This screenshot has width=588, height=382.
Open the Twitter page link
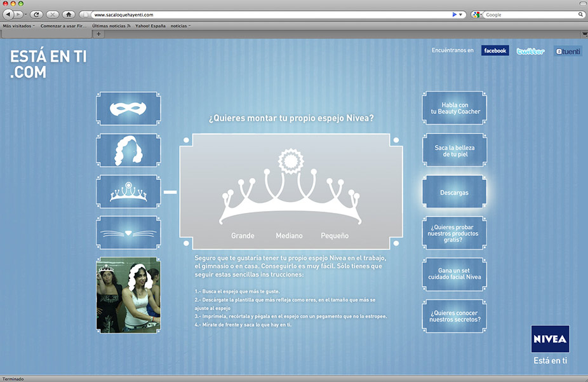(530, 51)
